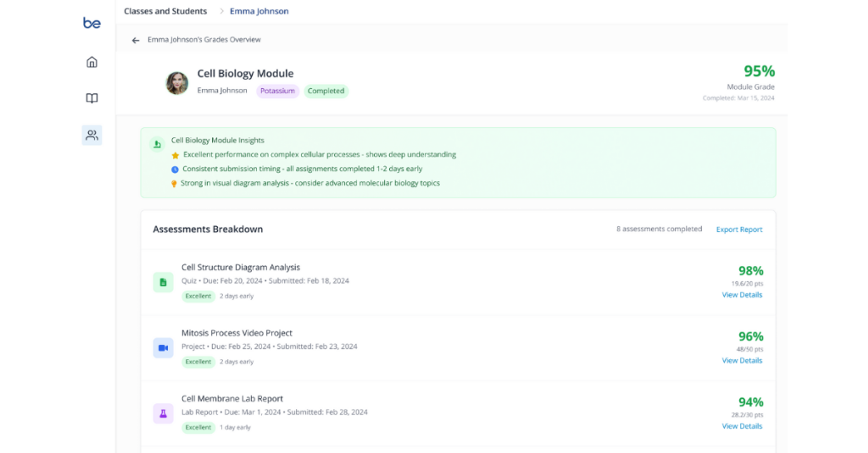View Details for Cell Structure Diagram Analysis
This screenshot has height=453, width=868.
coord(742,295)
